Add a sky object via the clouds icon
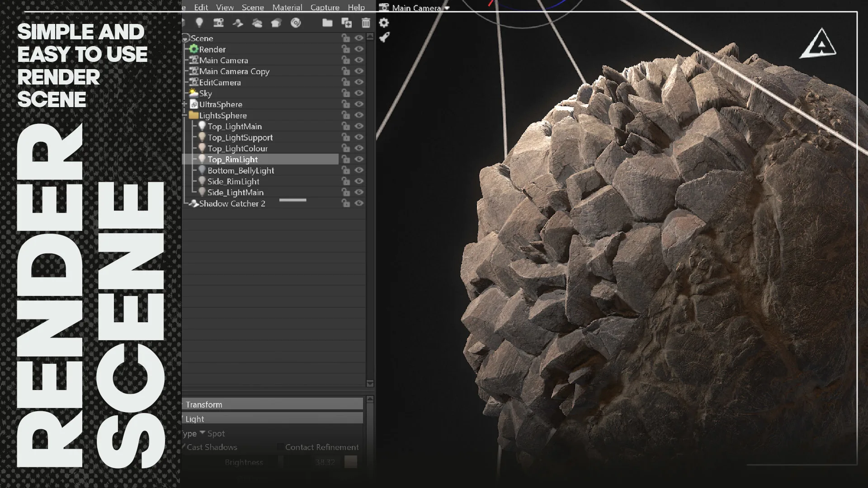The width and height of the screenshot is (868, 488). coord(258,23)
